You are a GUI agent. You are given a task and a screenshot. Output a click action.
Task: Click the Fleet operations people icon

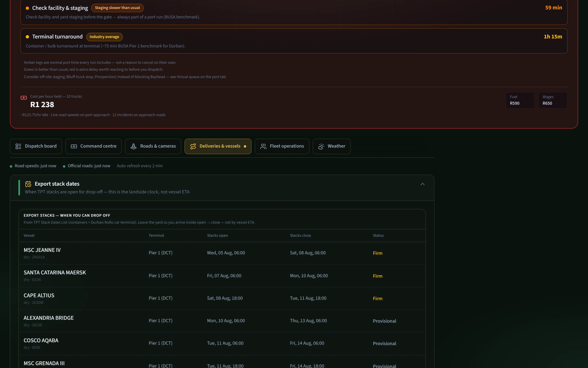[263, 146]
